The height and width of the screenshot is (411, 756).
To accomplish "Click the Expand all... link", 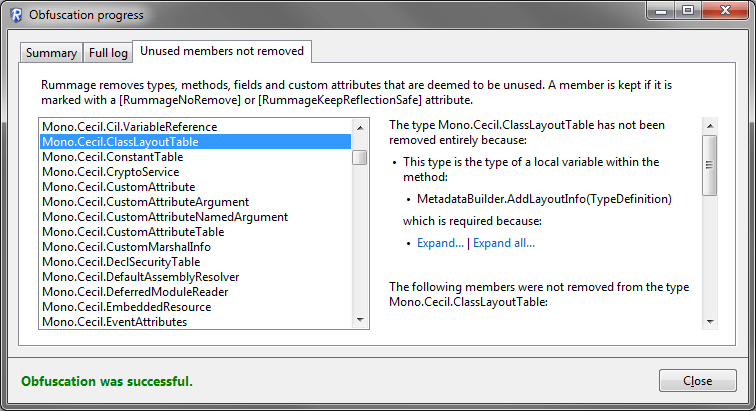I will [504, 243].
